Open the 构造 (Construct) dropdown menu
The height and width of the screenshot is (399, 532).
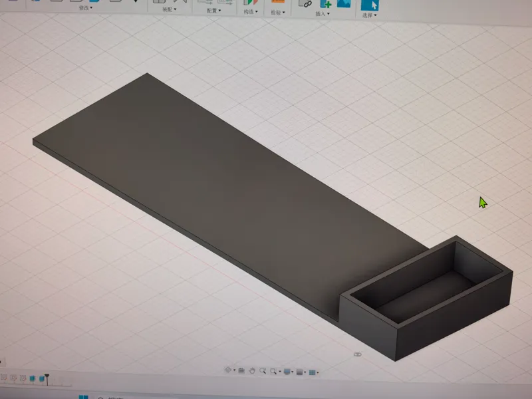coord(251,11)
